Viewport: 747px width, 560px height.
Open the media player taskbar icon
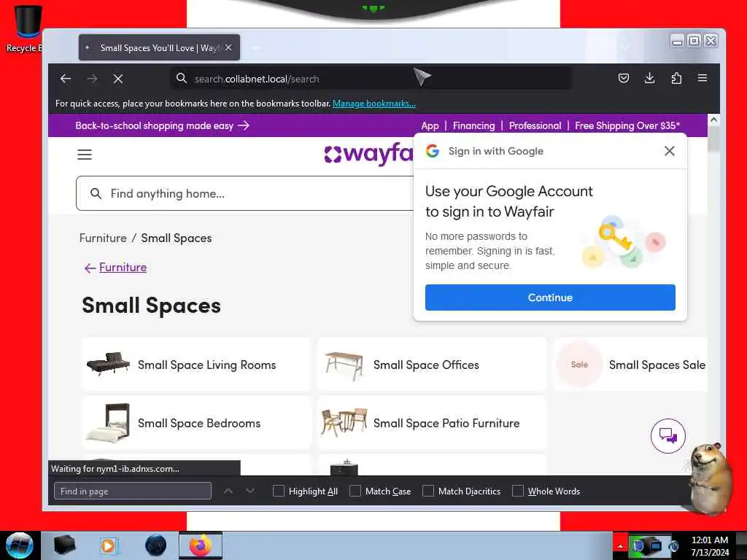tap(108, 545)
